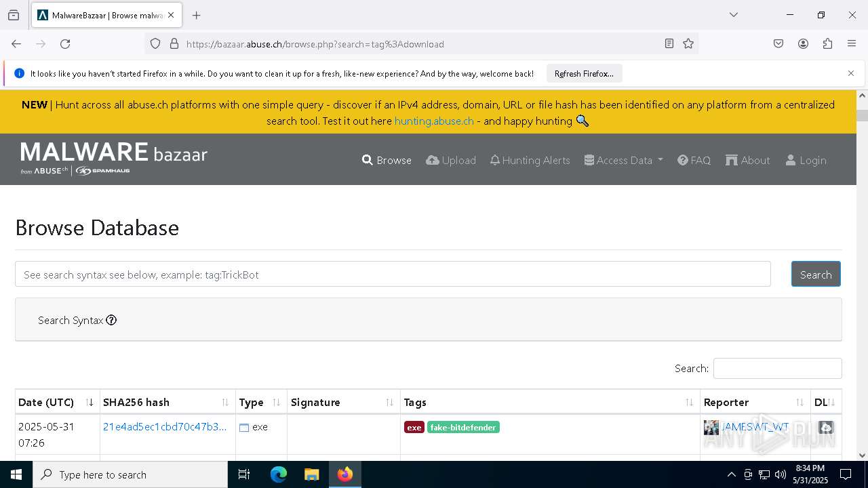868x488 pixels.
Task: Download the sample via cloud icon
Action: (x=826, y=428)
